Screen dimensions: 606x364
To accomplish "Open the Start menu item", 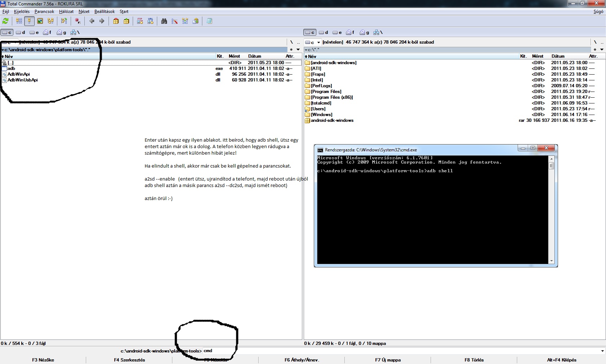I will pyautogui.click(x=124, y=12).
